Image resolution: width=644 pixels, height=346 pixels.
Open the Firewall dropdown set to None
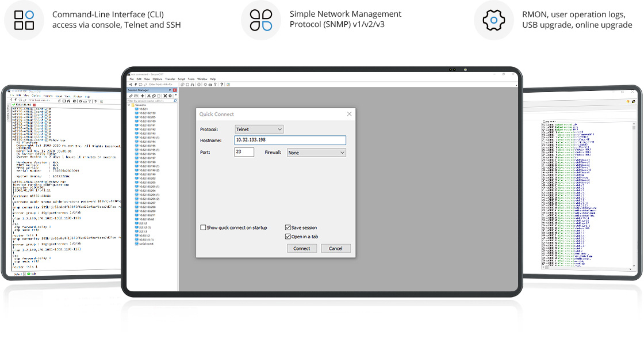pyautogui.click(x=316, y=152)
